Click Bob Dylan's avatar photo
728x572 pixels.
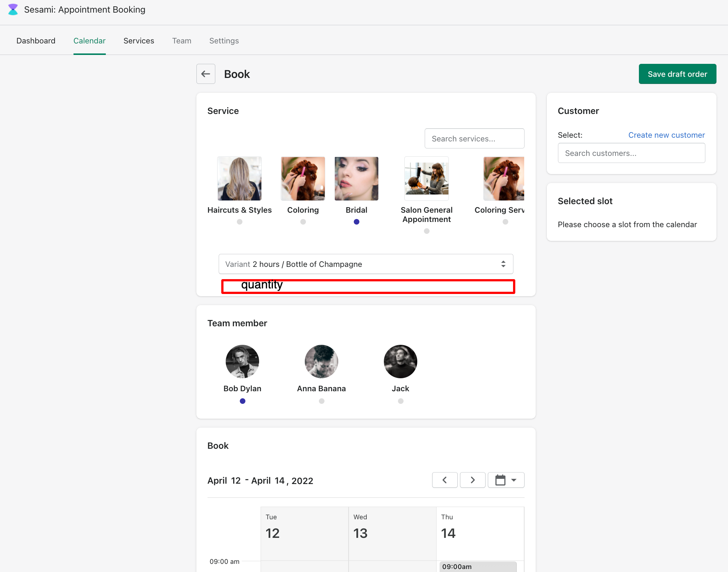click(x=242, y=362)
